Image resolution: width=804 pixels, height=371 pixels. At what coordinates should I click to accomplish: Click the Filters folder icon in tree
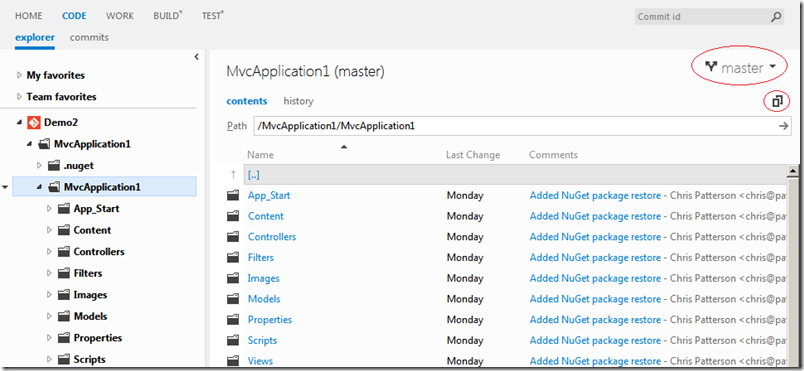click(x=64, y=273)
